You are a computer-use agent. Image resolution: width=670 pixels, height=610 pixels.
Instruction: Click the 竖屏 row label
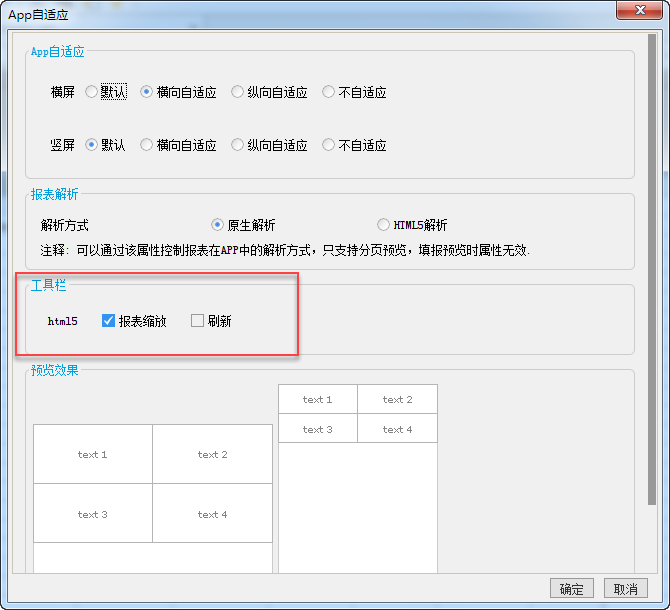[62, 145]
